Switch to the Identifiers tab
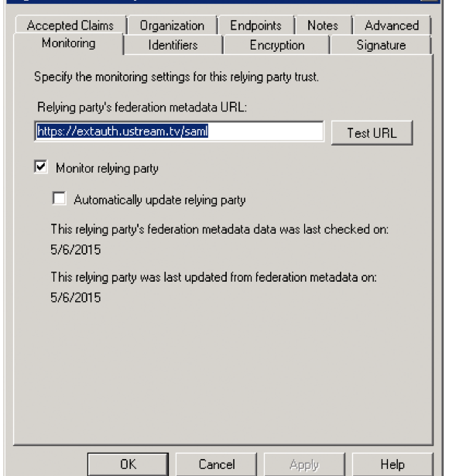 173,45
